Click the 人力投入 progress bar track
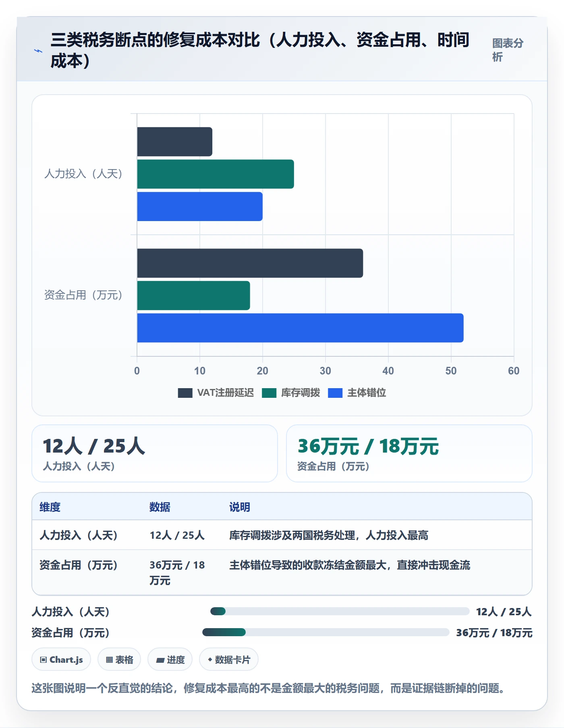The width and height of the screenshot is (564, 728). click(340, 611)
